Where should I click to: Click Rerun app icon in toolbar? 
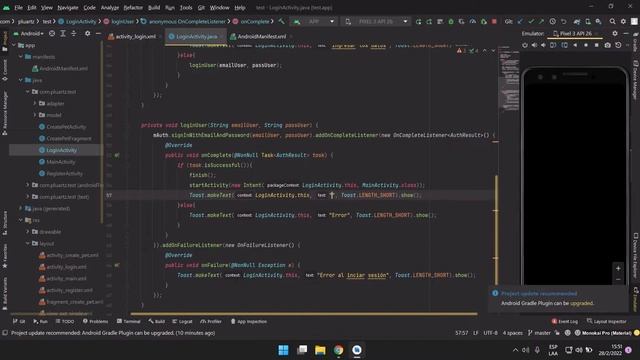point(418,21)
